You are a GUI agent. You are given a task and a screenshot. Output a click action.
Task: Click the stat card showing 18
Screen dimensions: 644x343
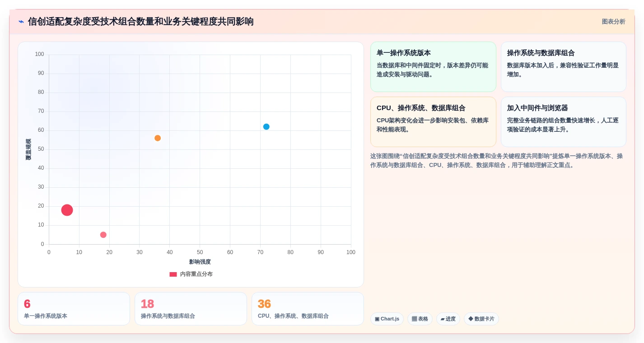click(x=191, y=309)
